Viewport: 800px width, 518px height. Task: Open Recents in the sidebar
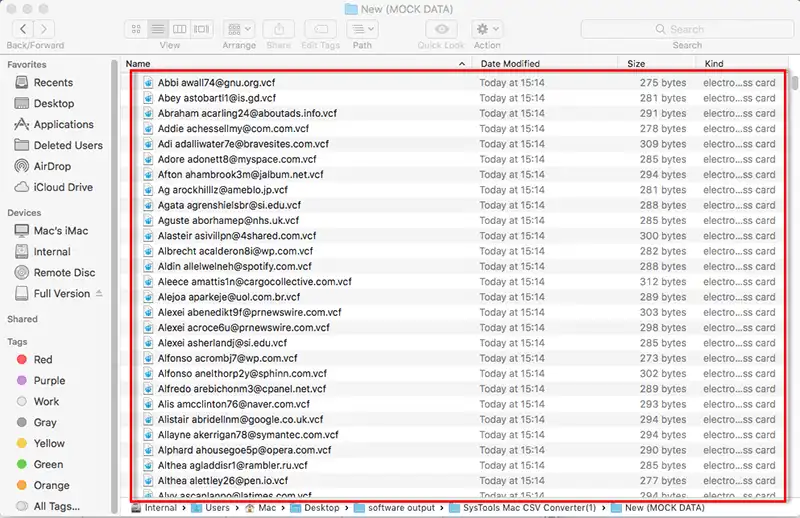(53, 83)
